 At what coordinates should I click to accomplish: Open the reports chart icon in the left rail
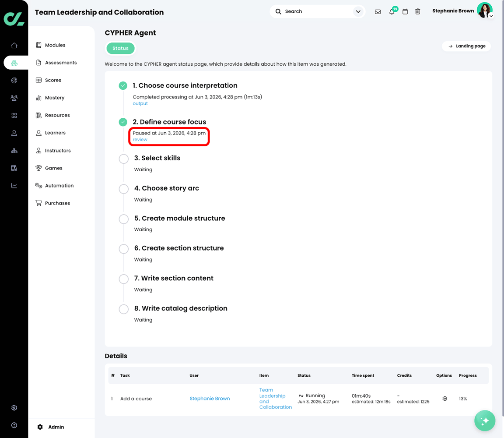14,185
